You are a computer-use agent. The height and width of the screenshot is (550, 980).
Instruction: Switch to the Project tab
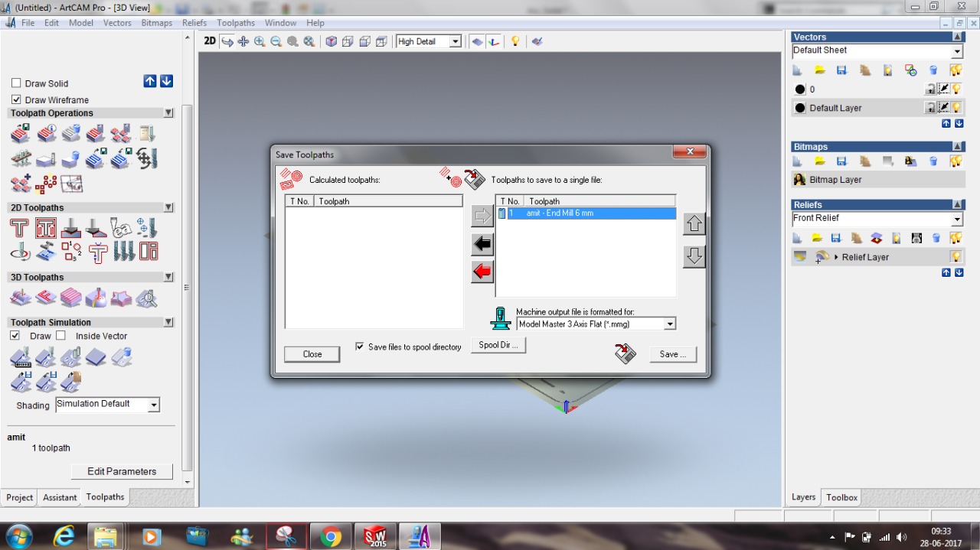coord(19,497)
